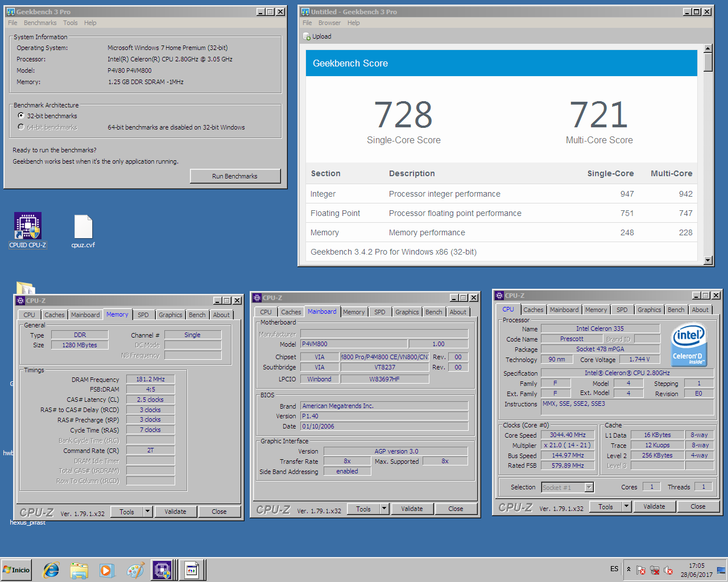The height and width of the screenshot is (582, 728).
Task: Open the Inicio start button
Action: click(x=16, y=570)
